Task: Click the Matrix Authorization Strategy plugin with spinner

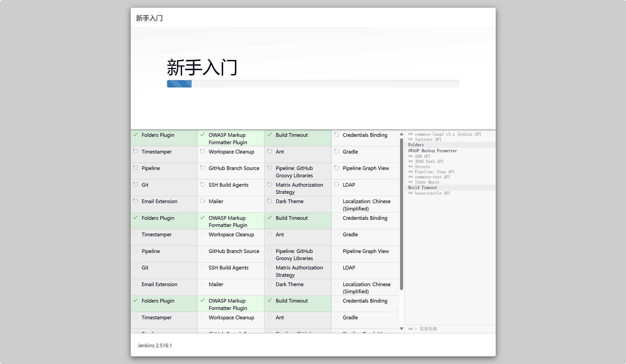Action: point(299,188)
